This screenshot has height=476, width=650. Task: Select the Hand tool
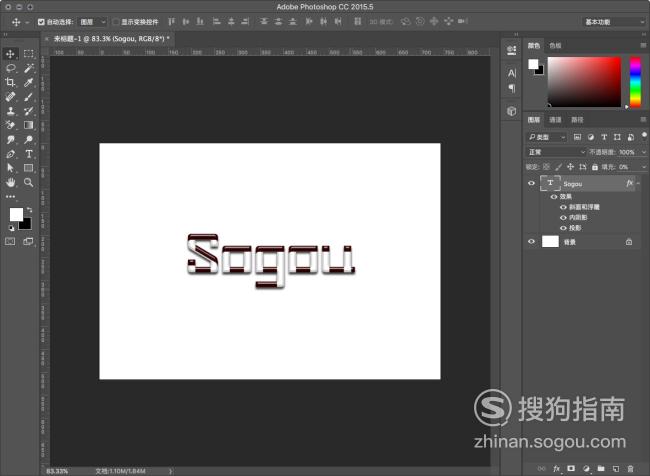tap(10, 182)
